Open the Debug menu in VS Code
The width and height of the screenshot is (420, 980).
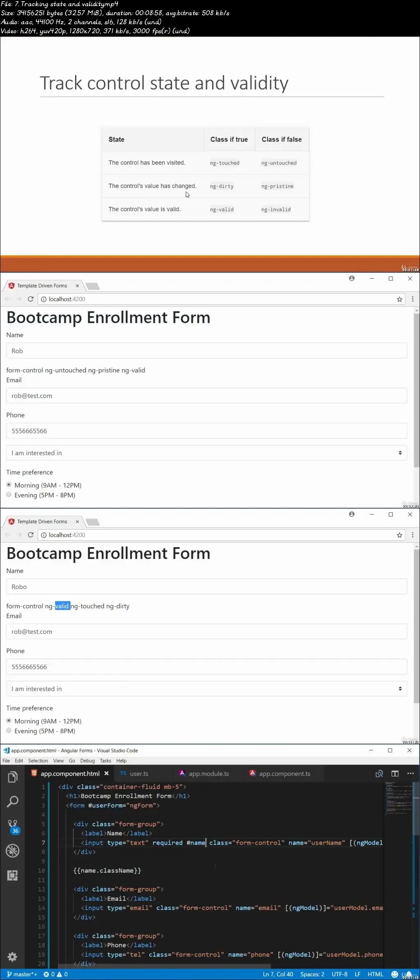pyautogui.click(x=87, y=761)
